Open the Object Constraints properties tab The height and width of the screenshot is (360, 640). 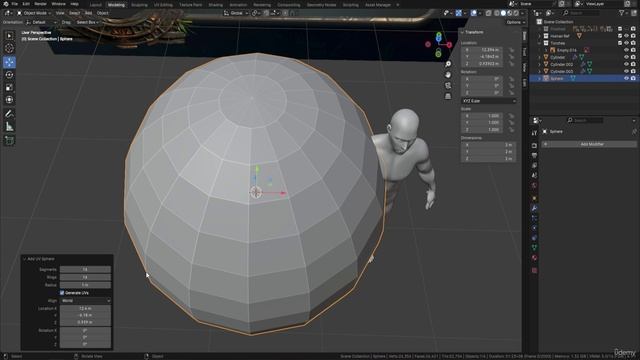pyautogui.click(x=534, y=238)
